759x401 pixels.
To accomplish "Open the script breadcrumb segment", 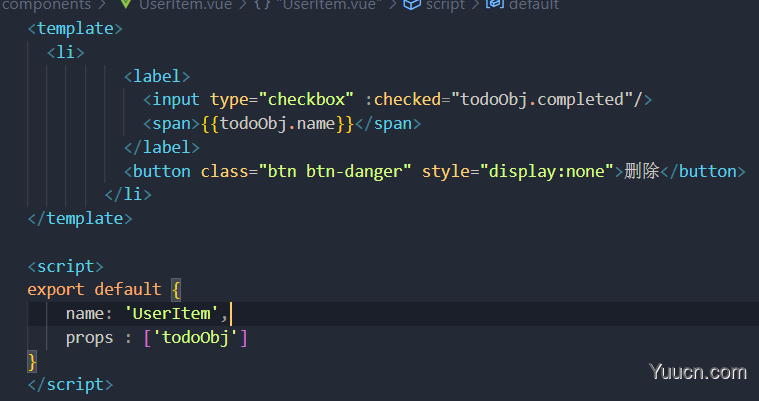I will [x=445, y=5].
